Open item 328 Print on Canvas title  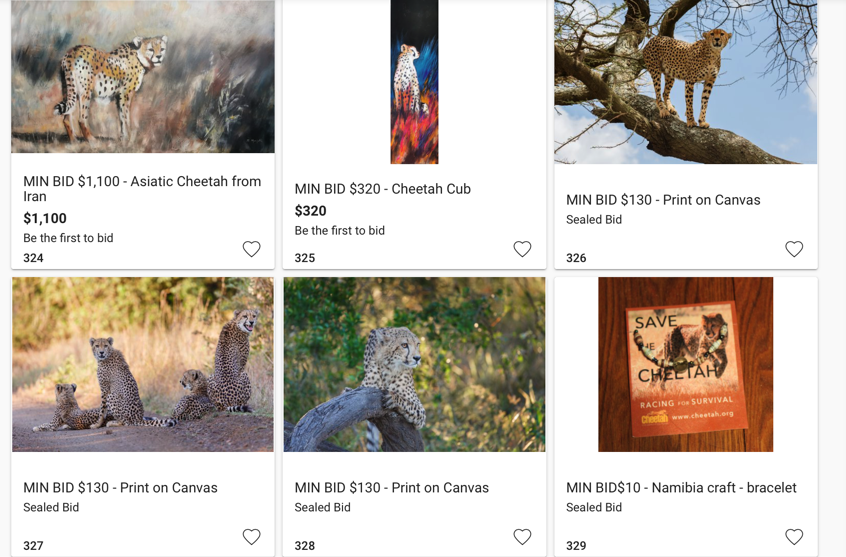(x=391, y=488)
